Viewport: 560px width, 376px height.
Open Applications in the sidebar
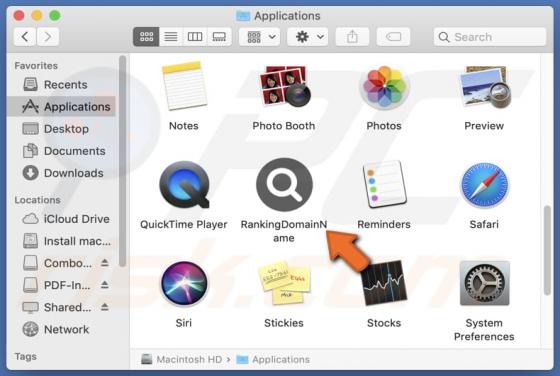click(x=62, y=106)
